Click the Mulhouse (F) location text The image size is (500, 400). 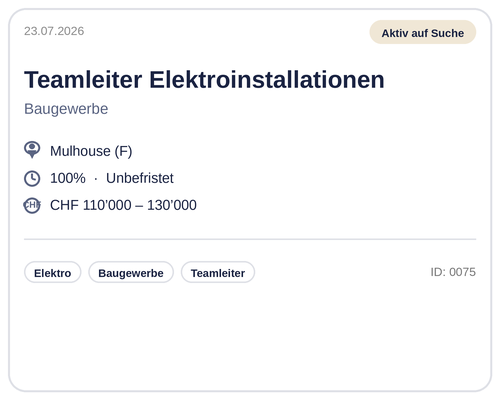pos(91,151)
